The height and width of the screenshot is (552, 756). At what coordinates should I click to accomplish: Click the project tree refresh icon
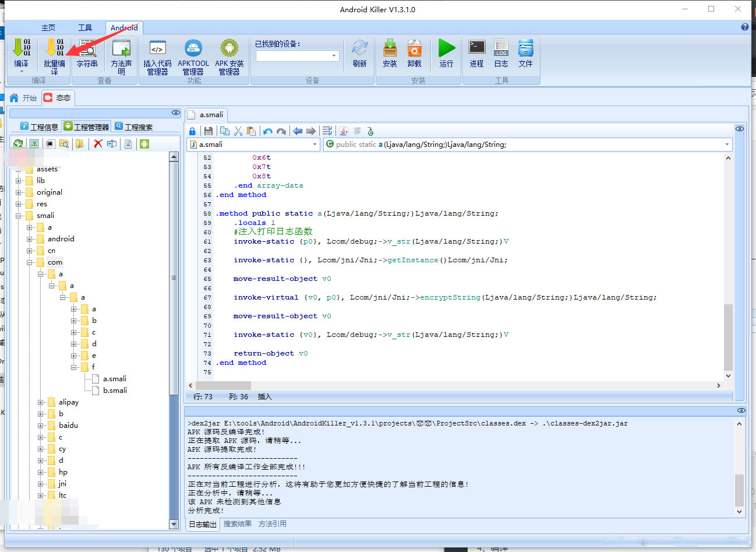pyautogui.click(x=19, y=143)
